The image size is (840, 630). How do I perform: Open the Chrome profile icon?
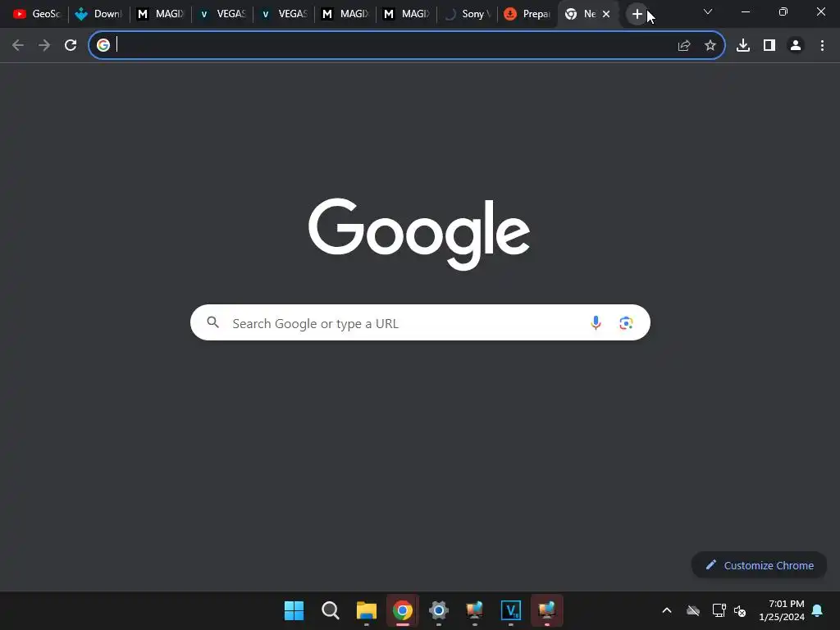click(x=796, y=46)
